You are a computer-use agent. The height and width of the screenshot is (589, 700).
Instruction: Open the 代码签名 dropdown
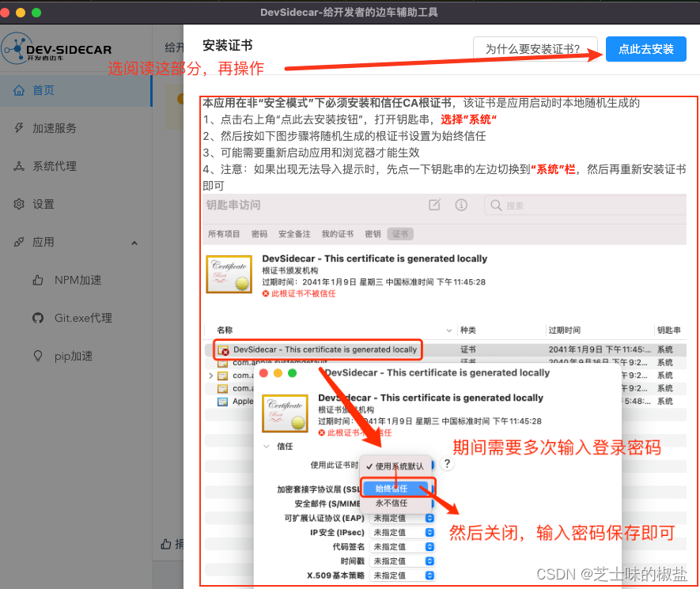tap(403, 546)
